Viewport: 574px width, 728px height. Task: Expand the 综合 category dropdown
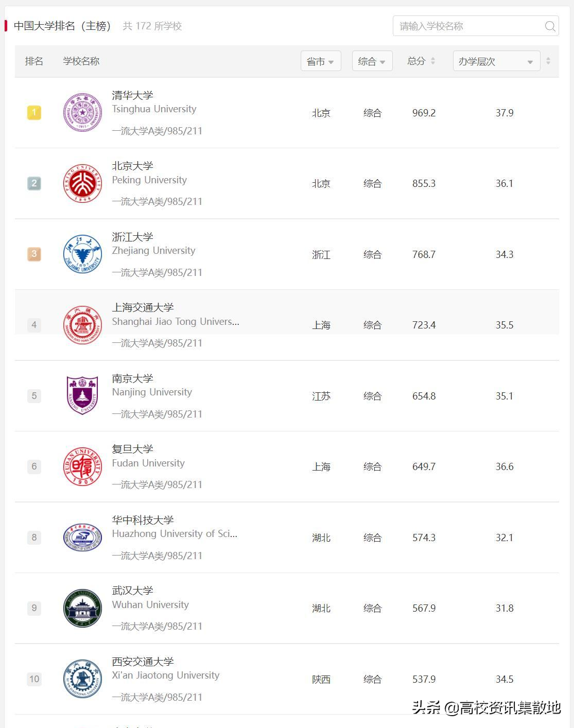(x=372, y=61)
